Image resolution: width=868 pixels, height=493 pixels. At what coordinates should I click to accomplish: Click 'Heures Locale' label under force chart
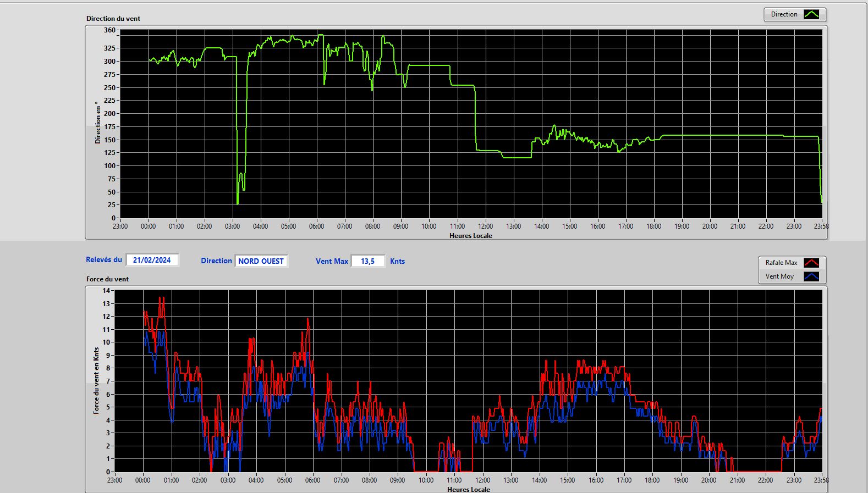click(469, 489)
